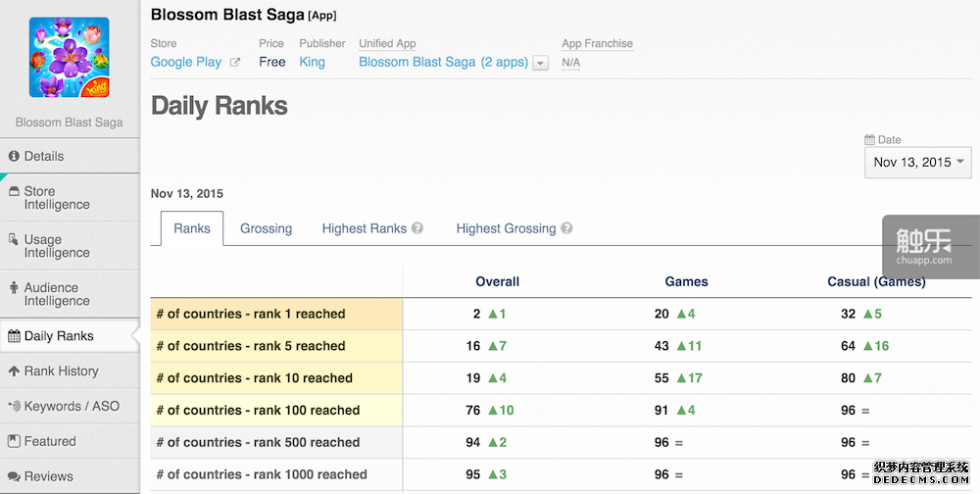Click the calendar icon next to Date
The height and width of the screenshot is (494, 980).
869,139
